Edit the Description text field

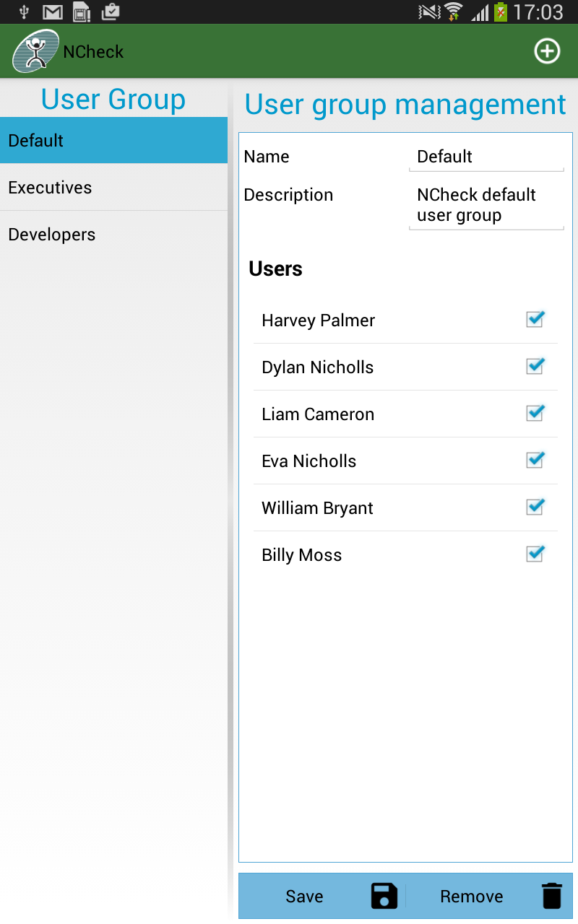tap(486, 205)
